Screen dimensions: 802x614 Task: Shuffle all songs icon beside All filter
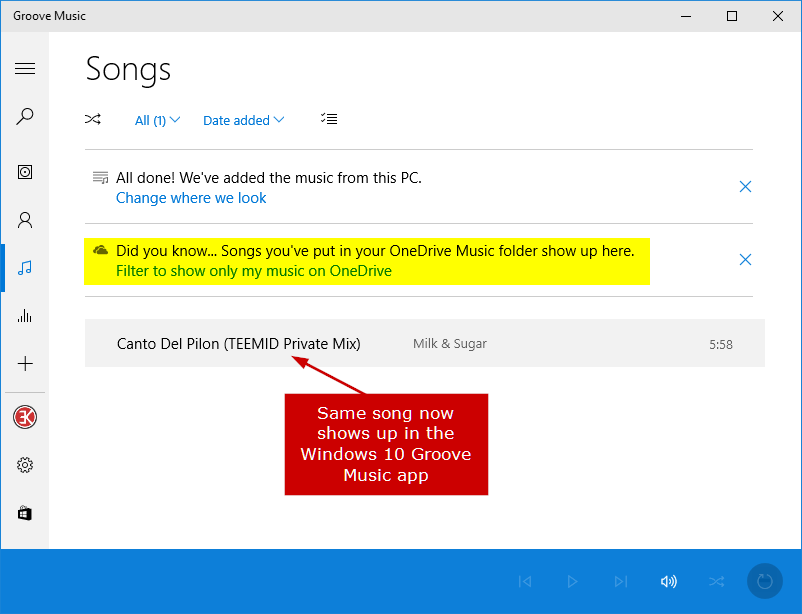pos(93,120)
